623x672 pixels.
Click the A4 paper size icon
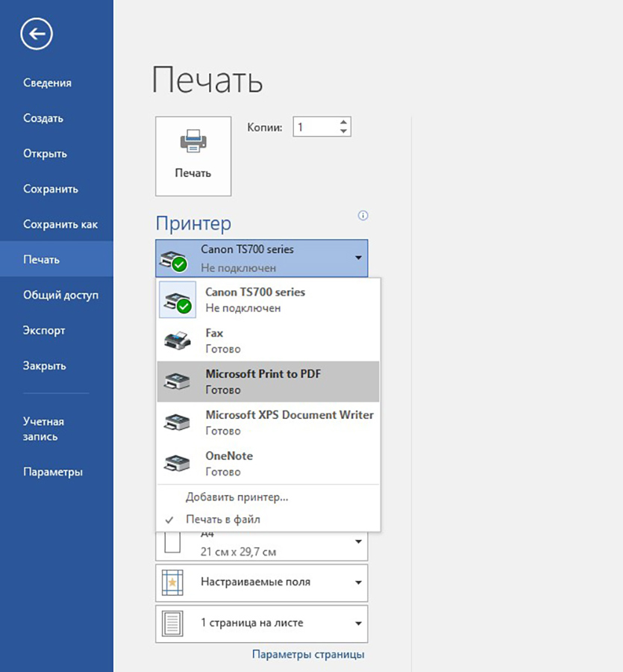172,543
